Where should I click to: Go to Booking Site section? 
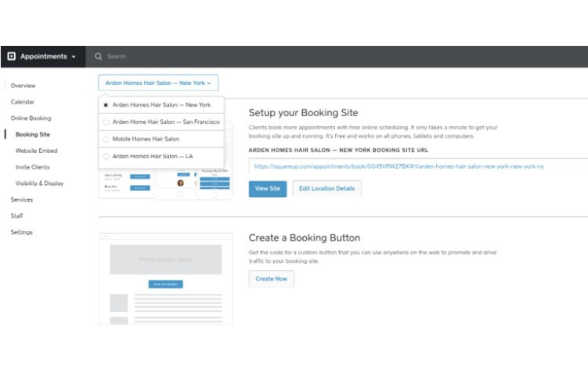[33, 134]
